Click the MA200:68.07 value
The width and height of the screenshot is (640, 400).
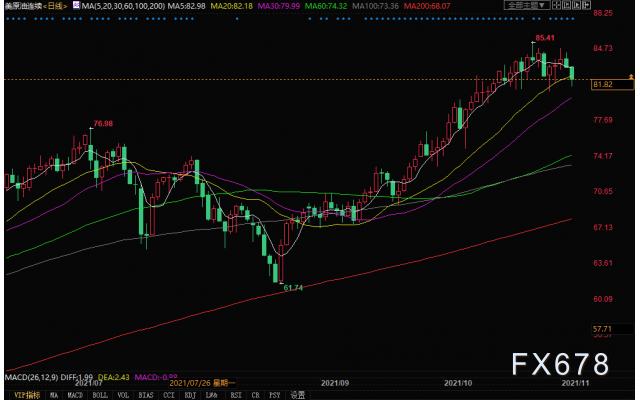click(x=427, y=6)
